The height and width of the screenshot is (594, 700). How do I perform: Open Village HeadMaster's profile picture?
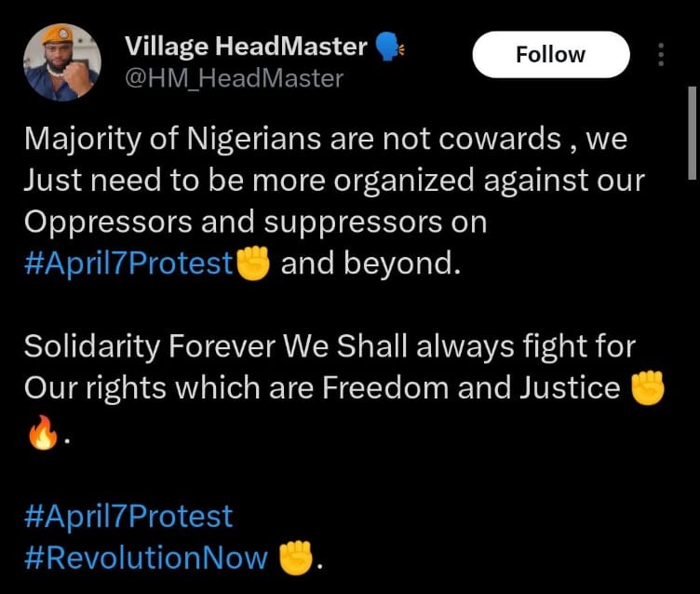pos(62,61)
